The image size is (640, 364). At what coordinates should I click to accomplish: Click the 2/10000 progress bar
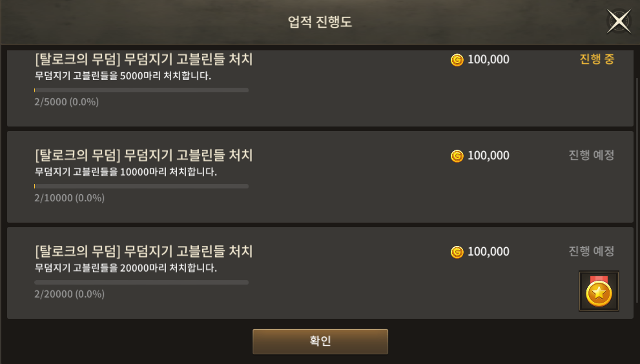tap(141, 186)
